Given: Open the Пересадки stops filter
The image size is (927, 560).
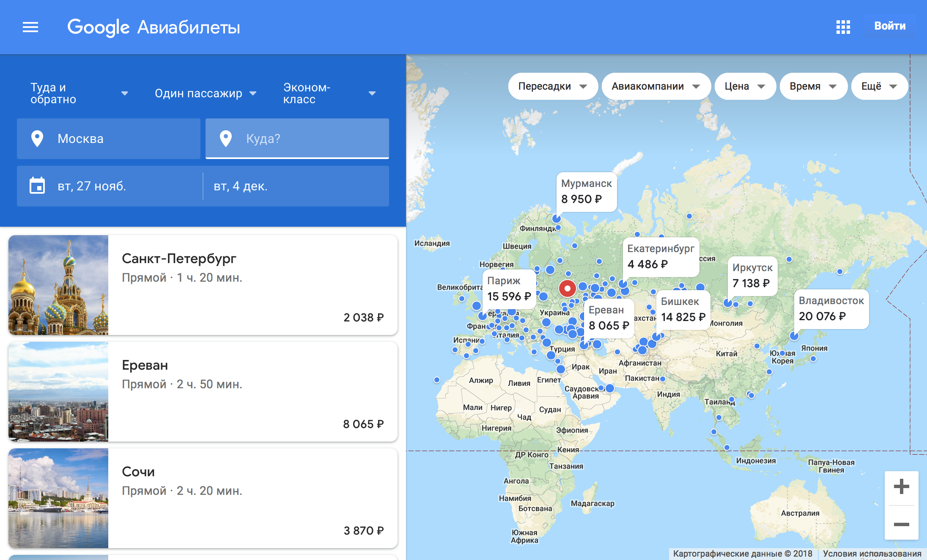Looking at the screenshot, I should click(x=552, y=86).
